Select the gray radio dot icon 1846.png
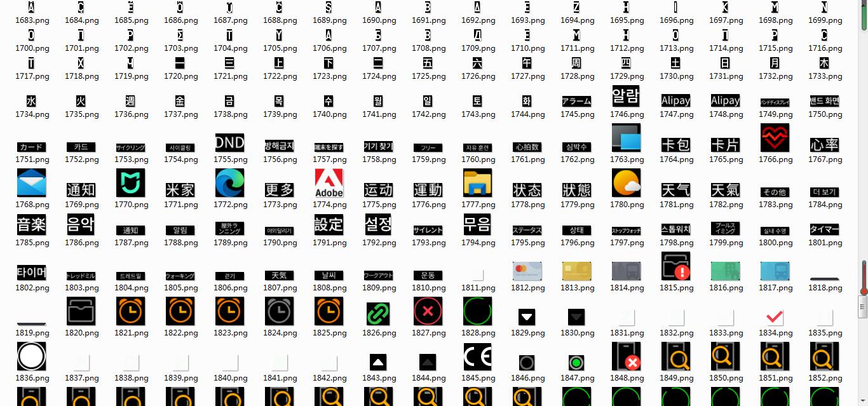 [x=527, y=363]
